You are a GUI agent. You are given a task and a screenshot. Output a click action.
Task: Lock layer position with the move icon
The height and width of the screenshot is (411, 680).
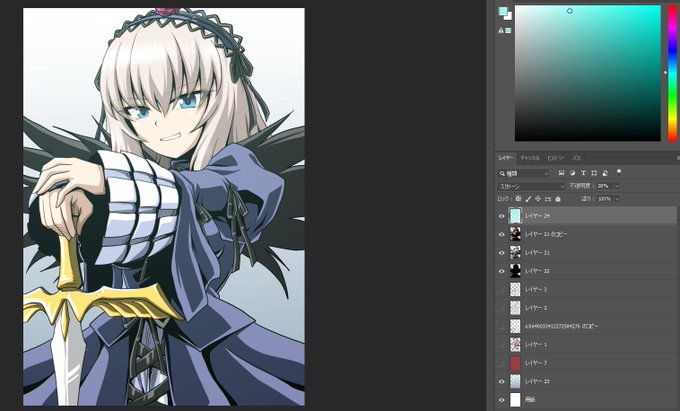[x=538, y=199]
